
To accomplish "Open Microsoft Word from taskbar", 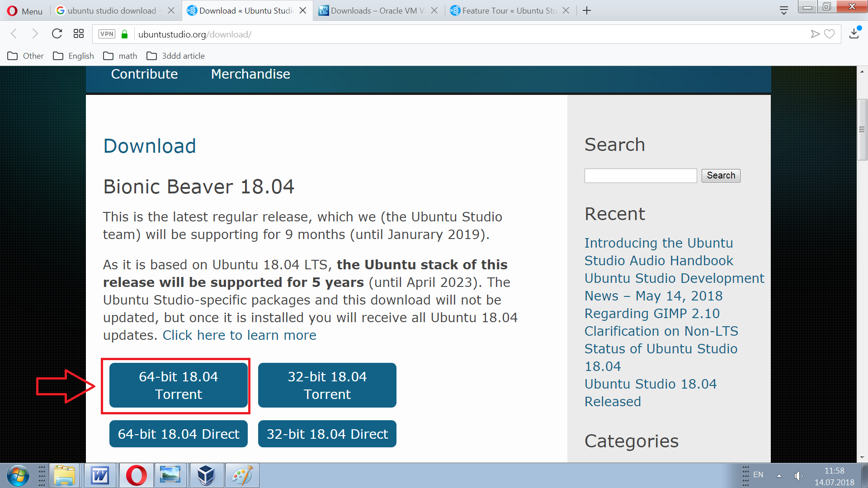I will coord(100,475).
